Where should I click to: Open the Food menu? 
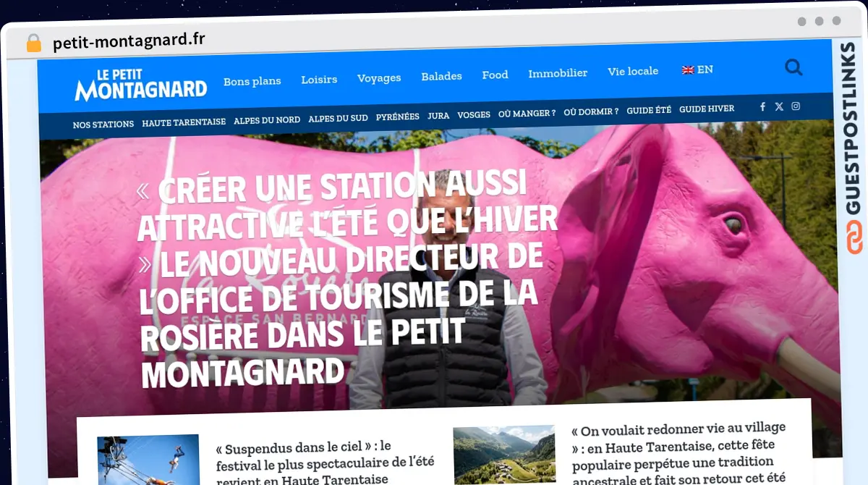(x=495, y=75)
